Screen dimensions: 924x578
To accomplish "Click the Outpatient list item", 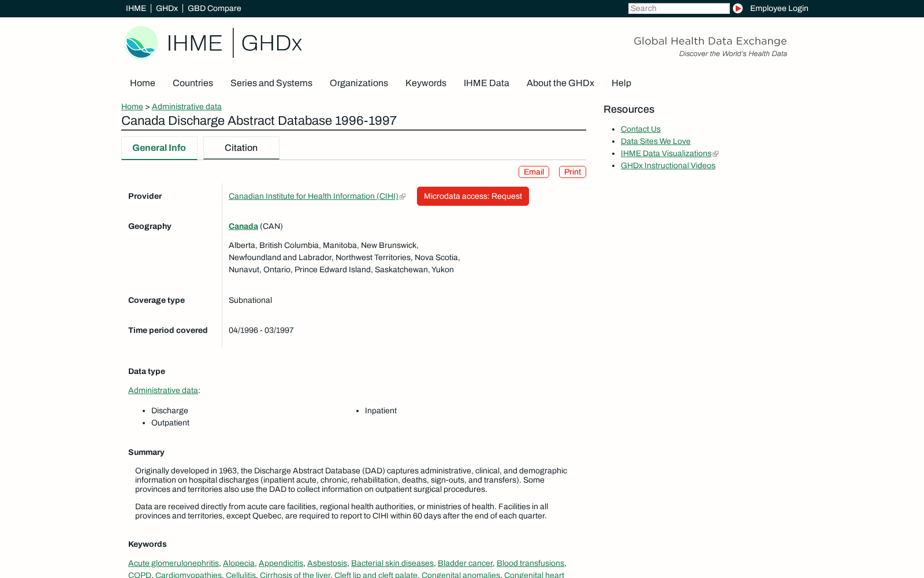I will pos(170,423).
